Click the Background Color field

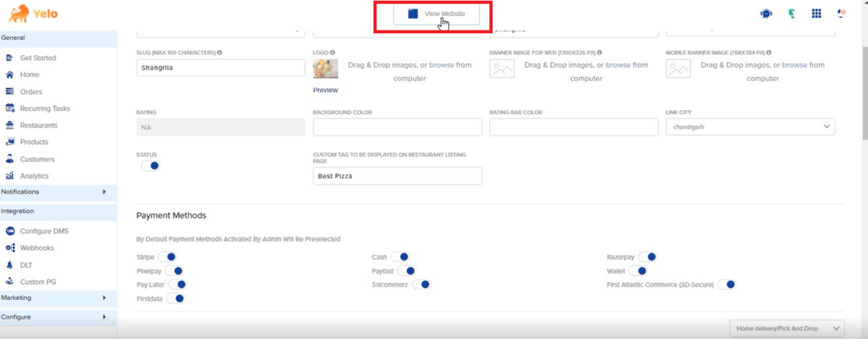[x=397, y=127]
